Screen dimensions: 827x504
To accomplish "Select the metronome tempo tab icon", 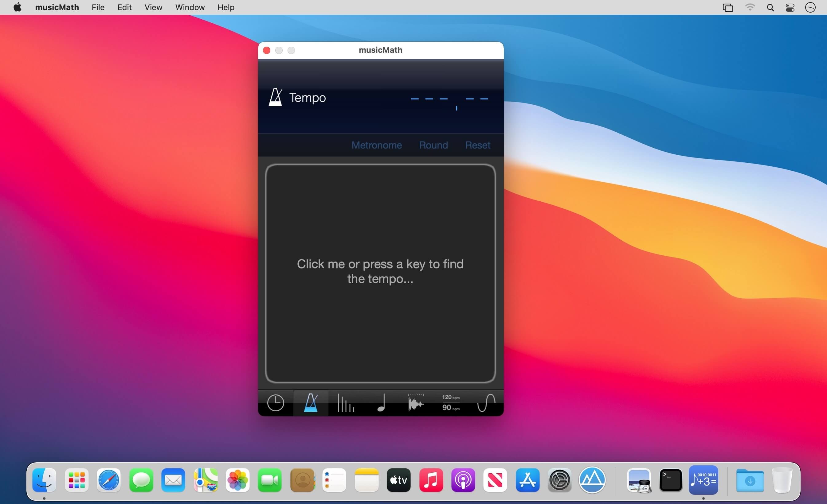I will (311, 403).
